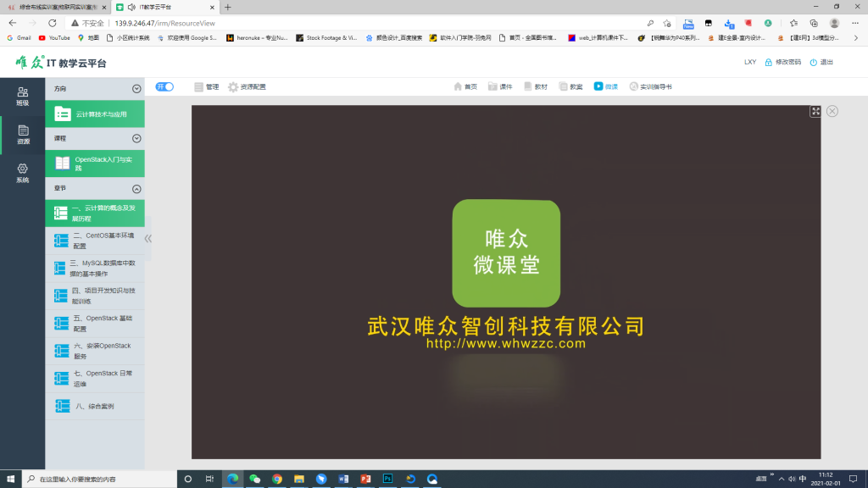Switch to the 教材 textbook tab
Viewport: 868px width, 488px height.
click(x=536, y=87)
